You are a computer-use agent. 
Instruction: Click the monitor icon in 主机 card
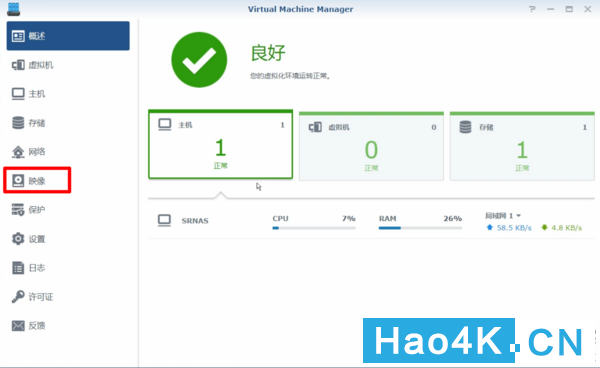tap(165, 125)
